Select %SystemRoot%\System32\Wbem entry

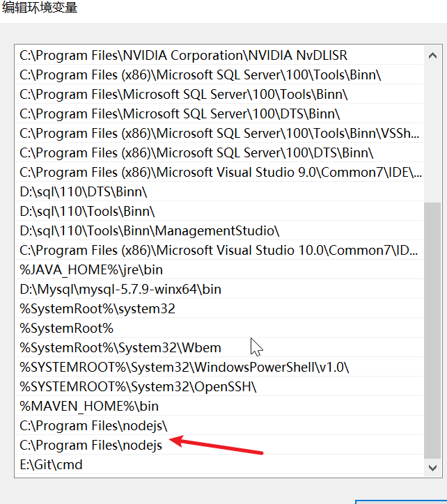click(219, 348)
